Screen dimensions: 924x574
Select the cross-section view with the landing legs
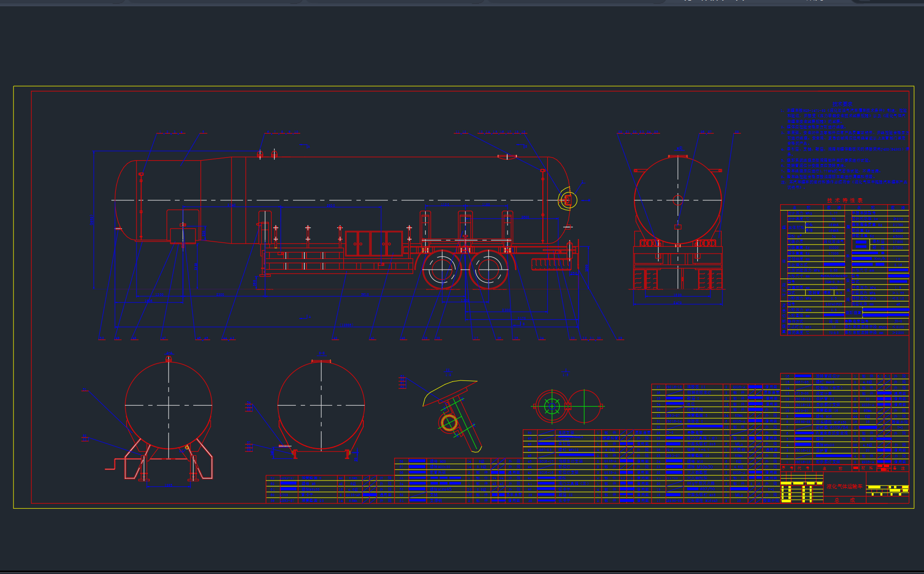tap(169, 419)
